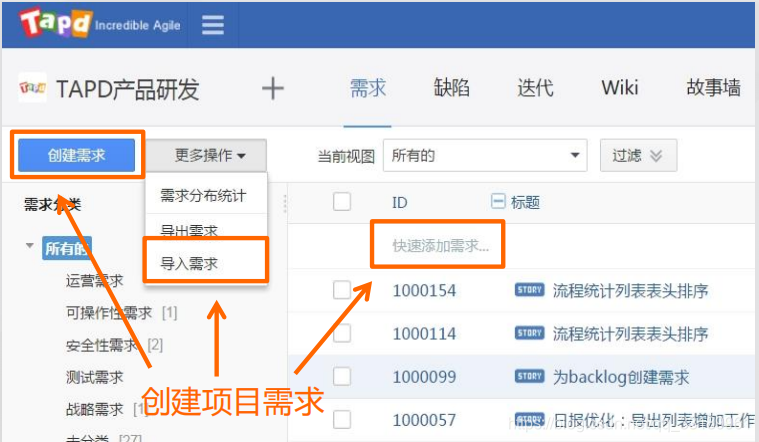Click STORY badge of requirement 1000114
This screenshot has height=442, width=759.
pyautogui.click(x=529, y=333)
